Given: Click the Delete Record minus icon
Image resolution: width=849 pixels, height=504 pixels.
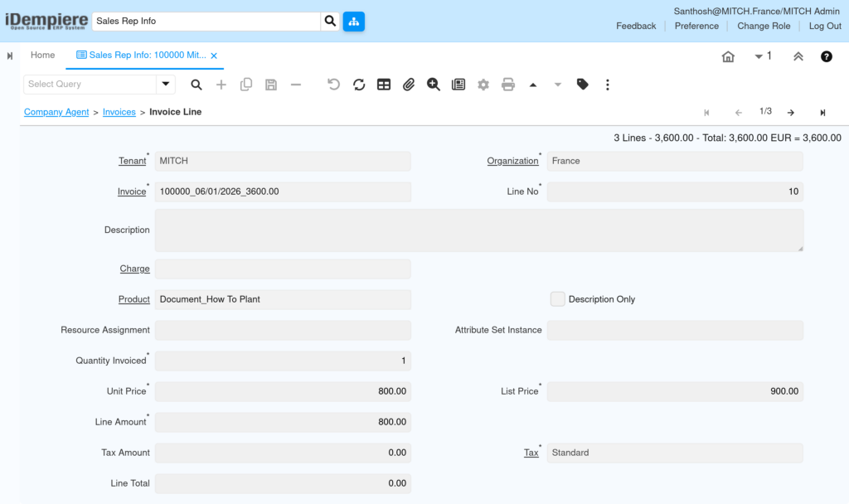Looking at the screenshot, I should [296, 85].
